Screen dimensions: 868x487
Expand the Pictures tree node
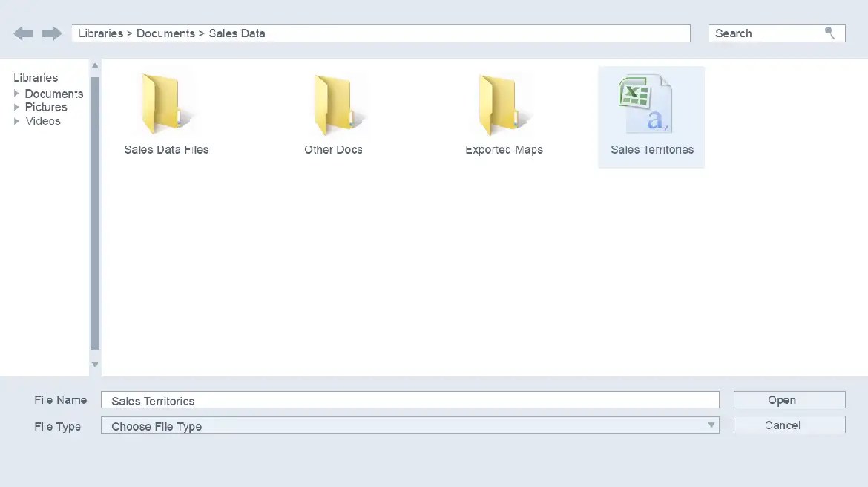pyautogui.click(x=16, y=107)
